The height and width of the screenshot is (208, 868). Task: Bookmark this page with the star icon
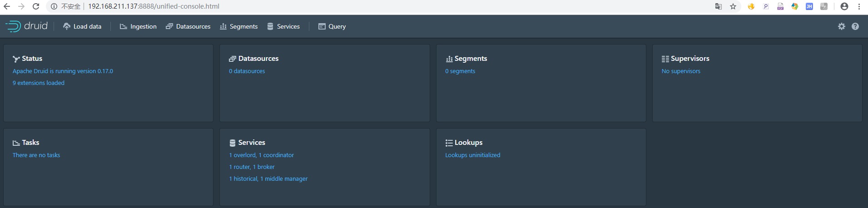[x=733, y=6]
